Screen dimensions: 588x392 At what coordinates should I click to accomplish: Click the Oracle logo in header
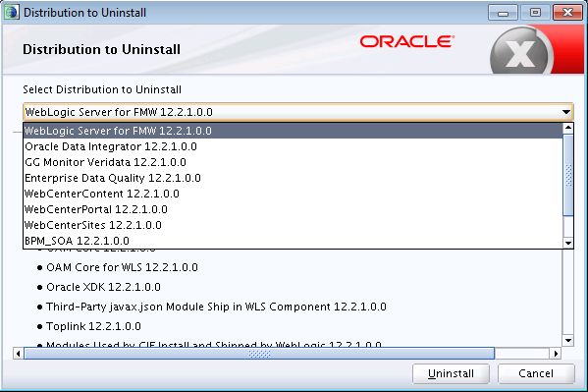tap(407, 41)
